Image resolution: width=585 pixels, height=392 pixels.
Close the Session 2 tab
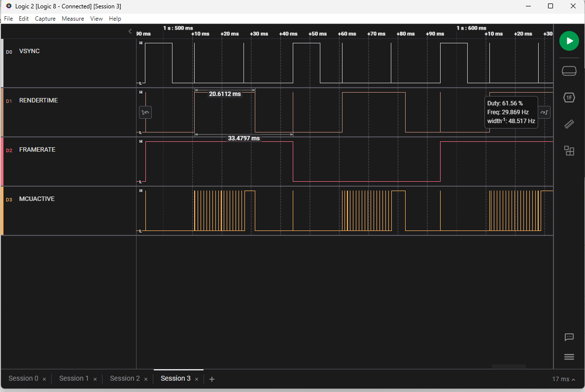click(145, 379)
